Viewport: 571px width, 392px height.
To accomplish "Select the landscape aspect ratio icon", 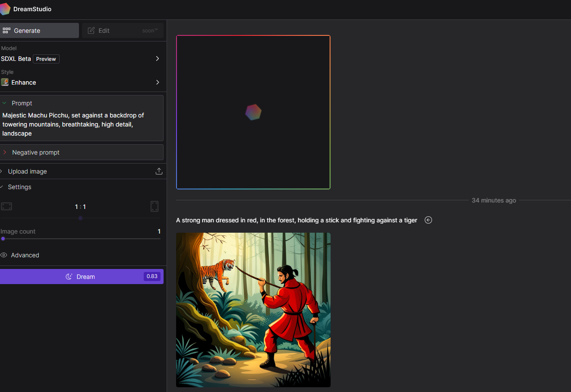I will click(6, 206).
